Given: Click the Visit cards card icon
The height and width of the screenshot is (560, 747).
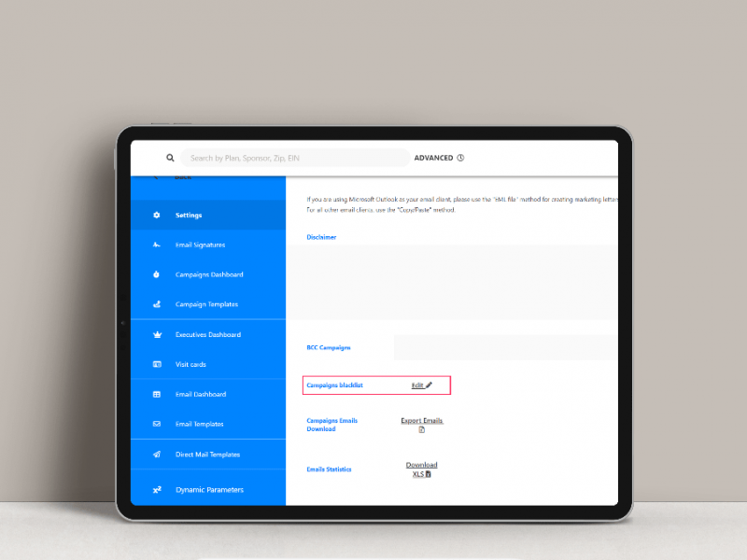Looking at the screenshot, I should pos(157,365).
